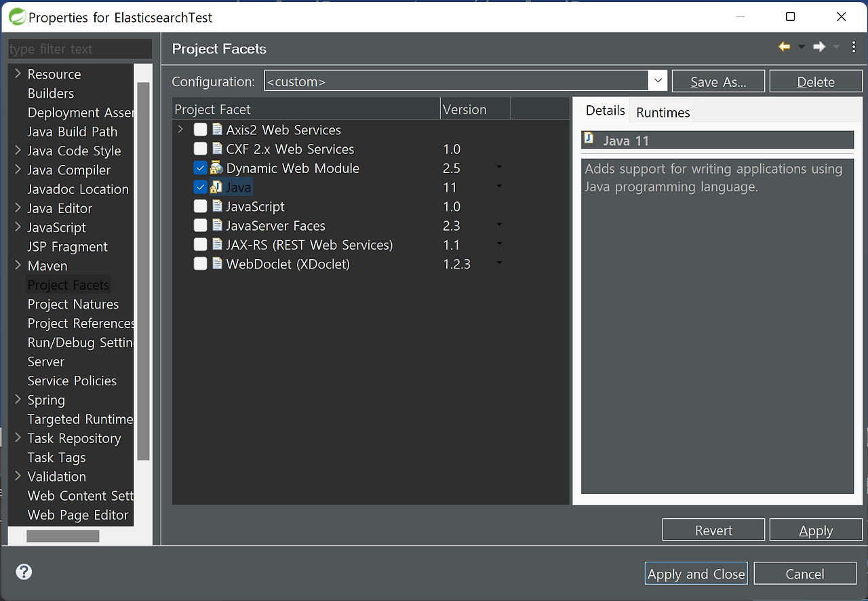Uncheck the Dynamic Web Module facet
This screenshot has height=601, width=868.
click(x=200, y=168)
